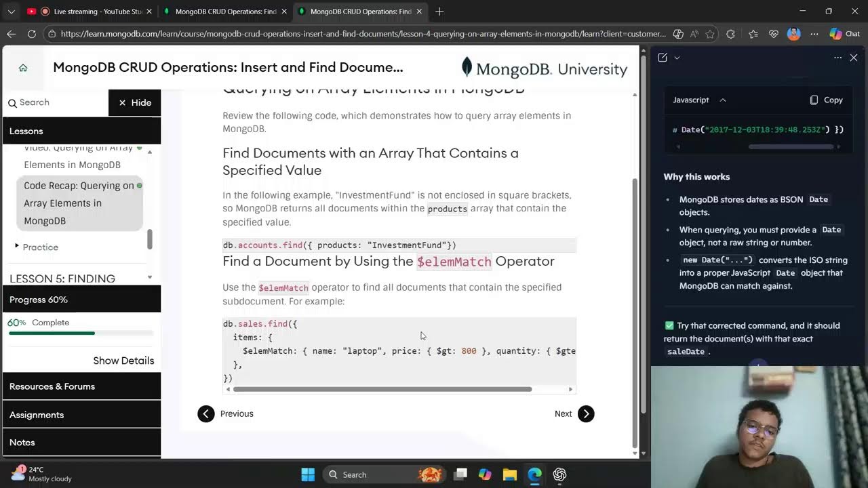Switch to the middle MongoDB CRUD tab
This screenshot has height=488, width=868.
[x=226, y=12]
